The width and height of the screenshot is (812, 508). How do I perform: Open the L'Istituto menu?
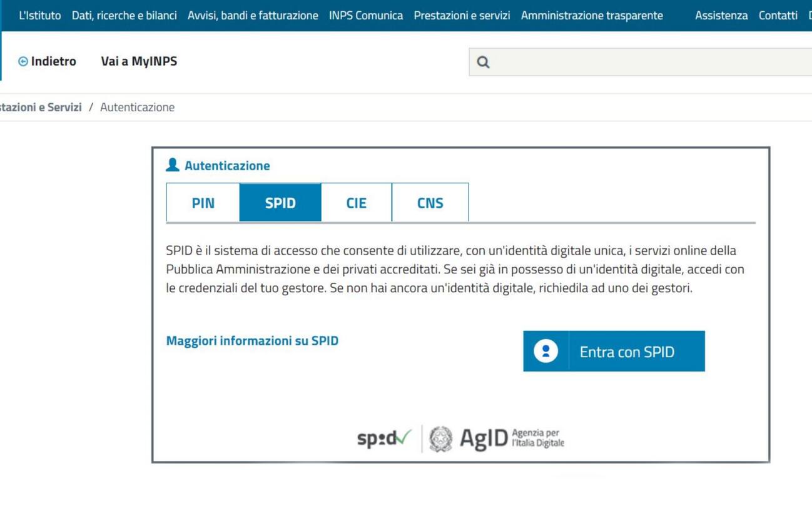(40, 16)
